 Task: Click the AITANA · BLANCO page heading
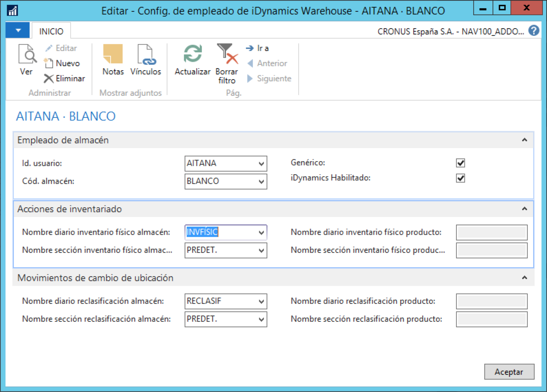click(66, 116)
